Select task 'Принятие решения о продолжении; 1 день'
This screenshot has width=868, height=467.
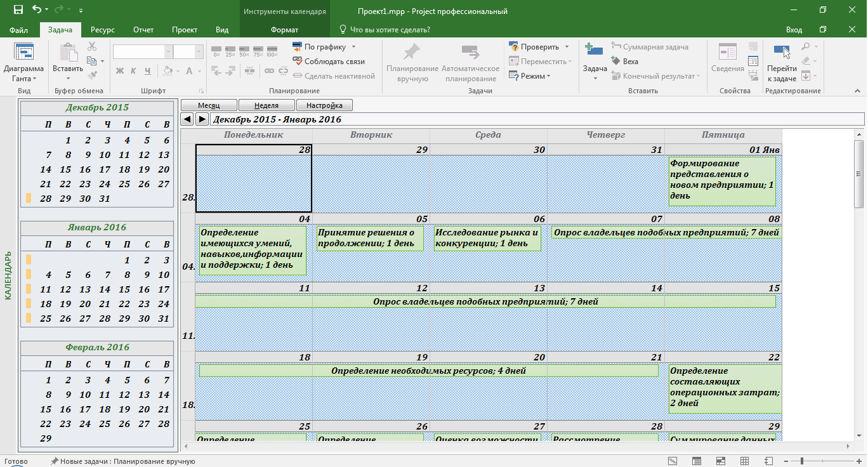click(370, 238)
